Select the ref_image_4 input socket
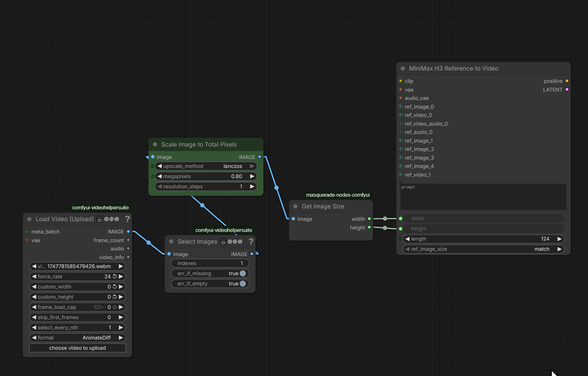This screenshot has height=376, width=588. [x=401, y=166]
